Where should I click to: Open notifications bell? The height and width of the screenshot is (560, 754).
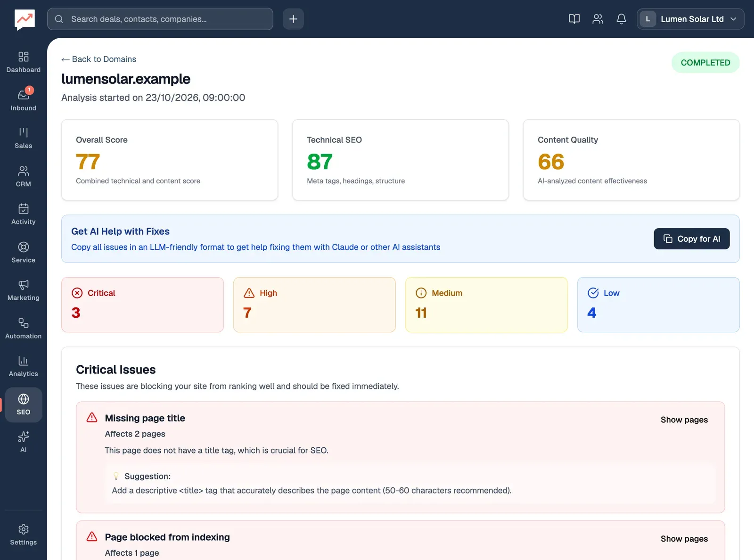click(621, 19)
